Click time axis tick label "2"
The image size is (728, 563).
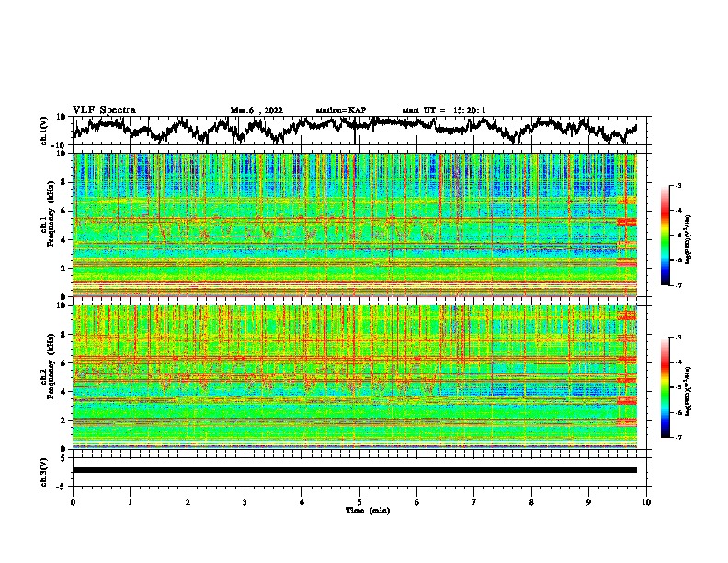pyautogui.click(x=188, y=502)
